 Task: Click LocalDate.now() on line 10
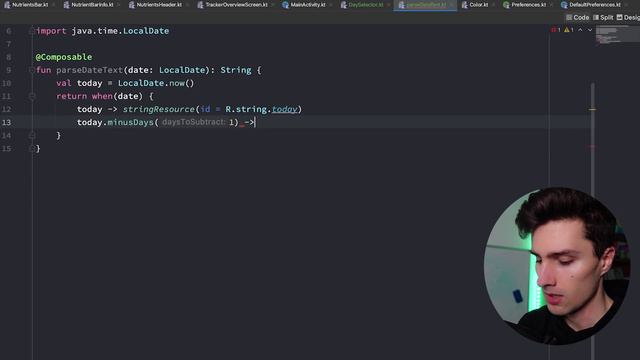(x=156, y=83)
